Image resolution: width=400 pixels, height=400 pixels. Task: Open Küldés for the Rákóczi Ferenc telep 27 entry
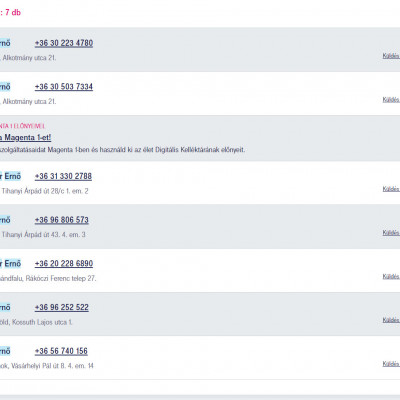coord(391,276)
